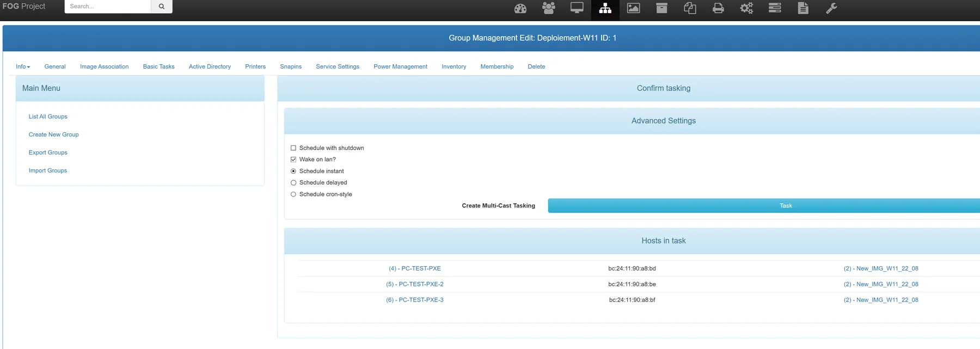The width and height of the screenshot is (980, 349).
Task: Switch to the Membership tab
Action: [x=497, y=66]
